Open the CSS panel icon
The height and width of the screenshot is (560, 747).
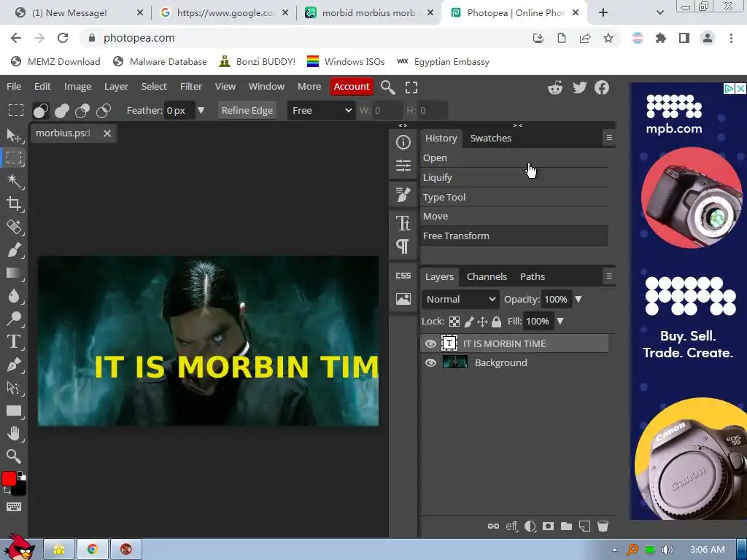pyautogui.click(x=403, y=276)
